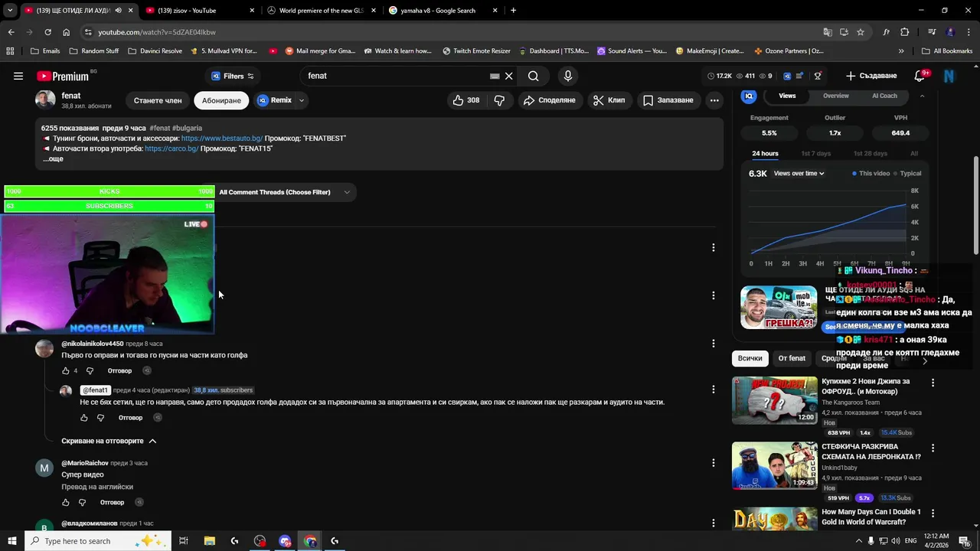
Task: Open Task View on taskbar
Action: point(184,541)
